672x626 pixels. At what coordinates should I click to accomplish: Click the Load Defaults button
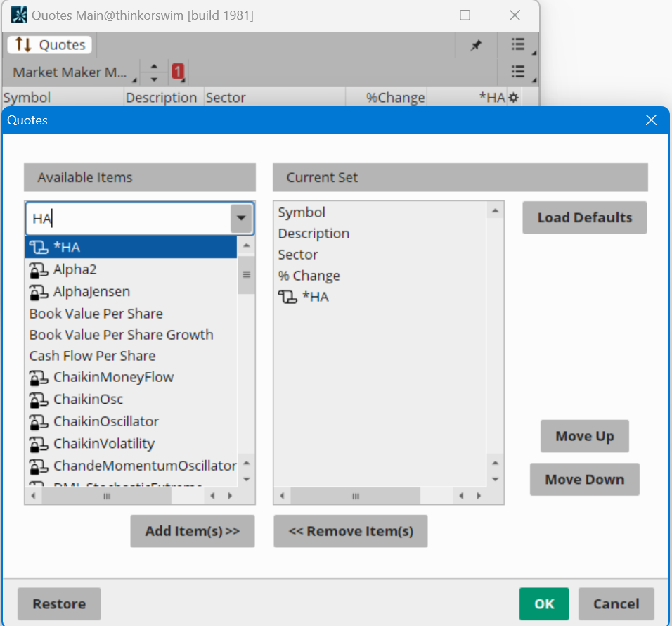click(585, 217)
